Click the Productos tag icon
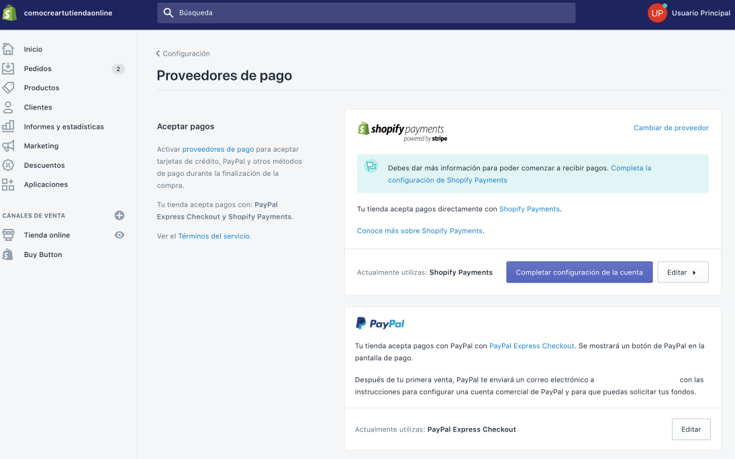 point(8,88)
